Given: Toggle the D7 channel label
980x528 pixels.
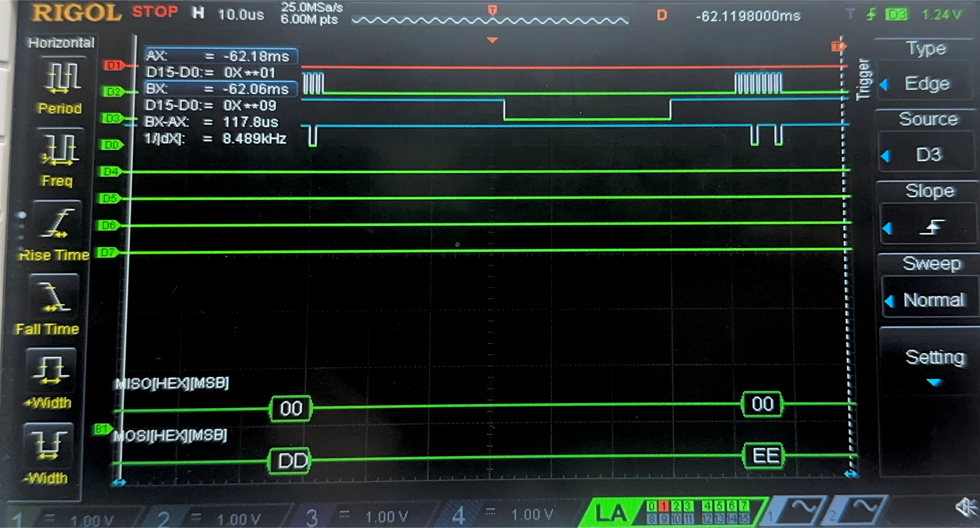Looking at the screenshot, I should coord(107,252).
